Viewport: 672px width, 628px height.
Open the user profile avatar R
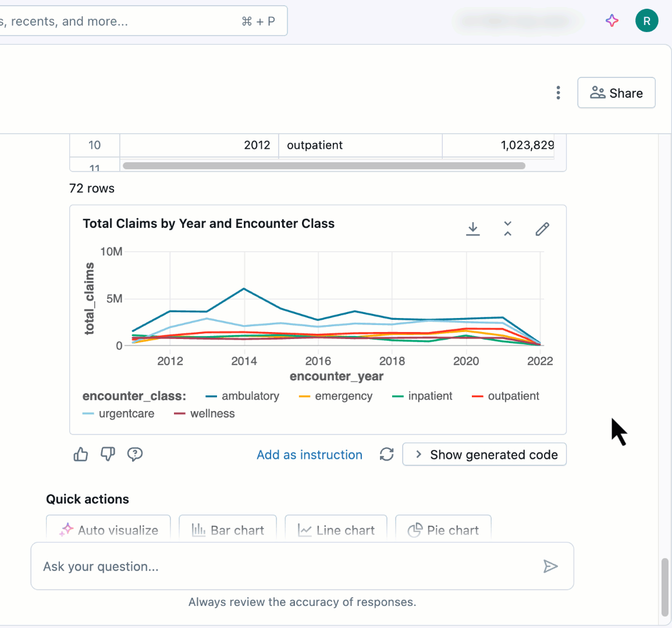(x=646, y=21)
